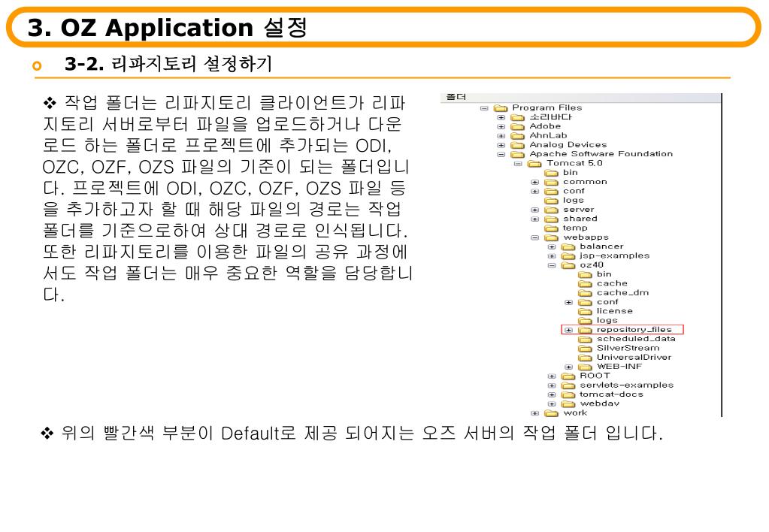Click the '폴더' panel header
Screen dimensions: 769x532
pos(580,97)
